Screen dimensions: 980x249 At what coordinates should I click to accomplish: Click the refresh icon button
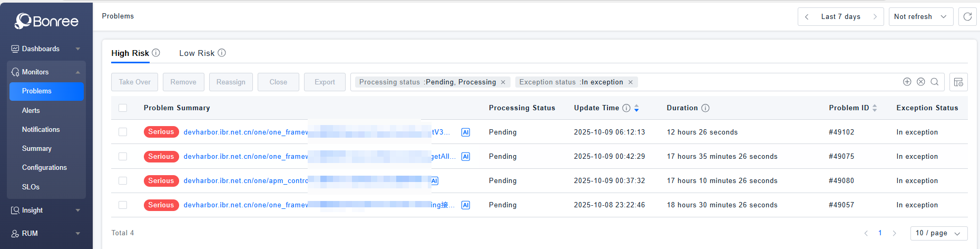(967, 17)
